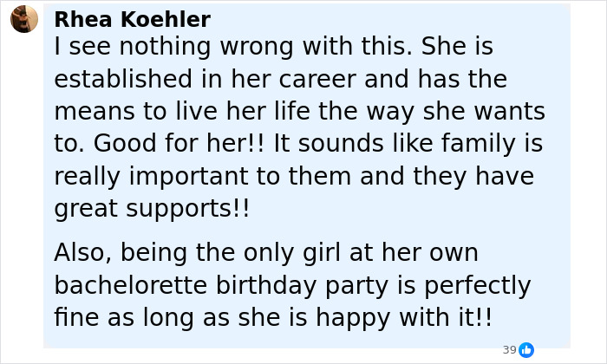Click the blue thumbs-up reaction icon
Screen dimensions: 607x364
click(x=525, y=350)
